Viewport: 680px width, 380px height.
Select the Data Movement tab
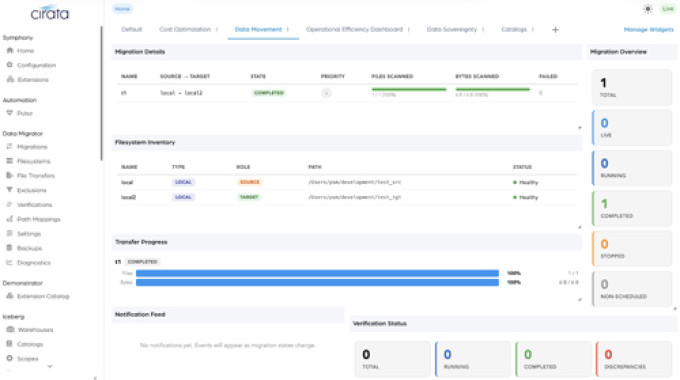coord(258,29)
